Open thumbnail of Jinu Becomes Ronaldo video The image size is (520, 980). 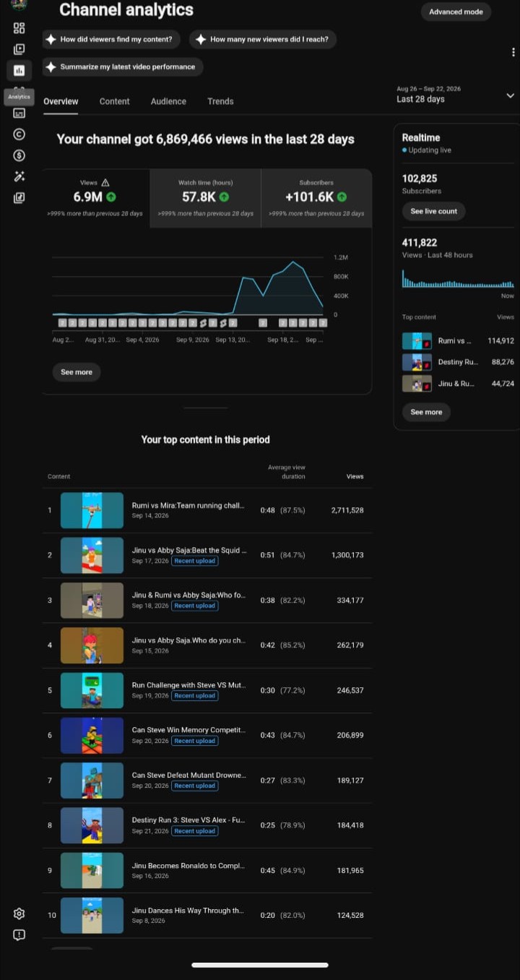[92, 870]
